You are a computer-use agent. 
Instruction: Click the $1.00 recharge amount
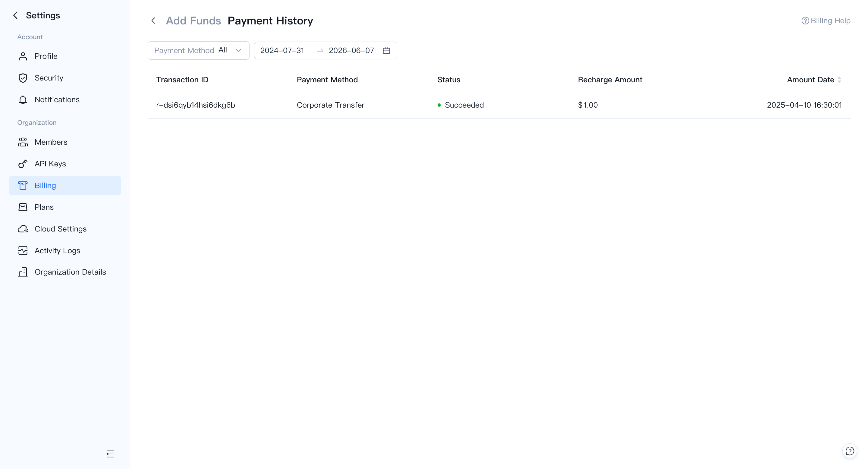(588, 105)
